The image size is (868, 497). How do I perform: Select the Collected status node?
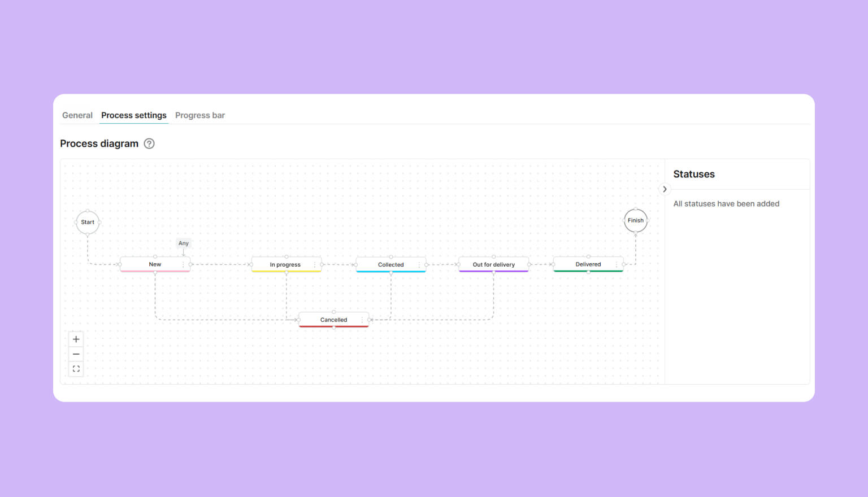[391, 264]
